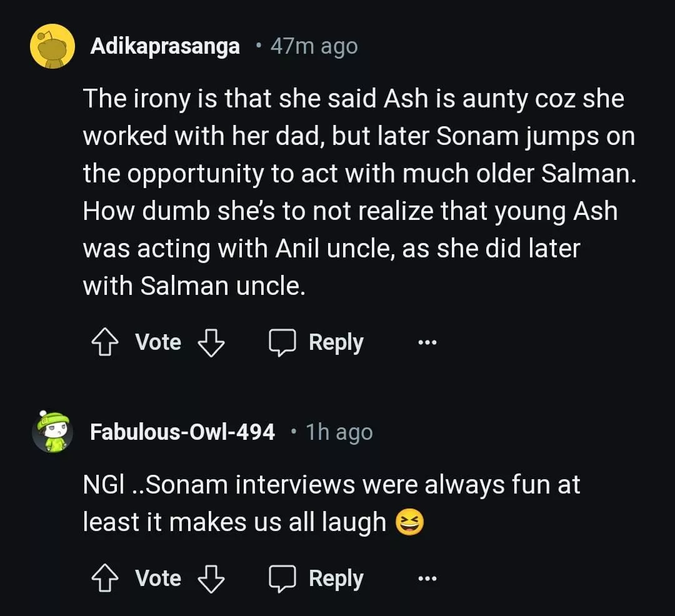
Task: Click the laughing emoji in Fabulous-Owl-494's comment
Action: 410,523
